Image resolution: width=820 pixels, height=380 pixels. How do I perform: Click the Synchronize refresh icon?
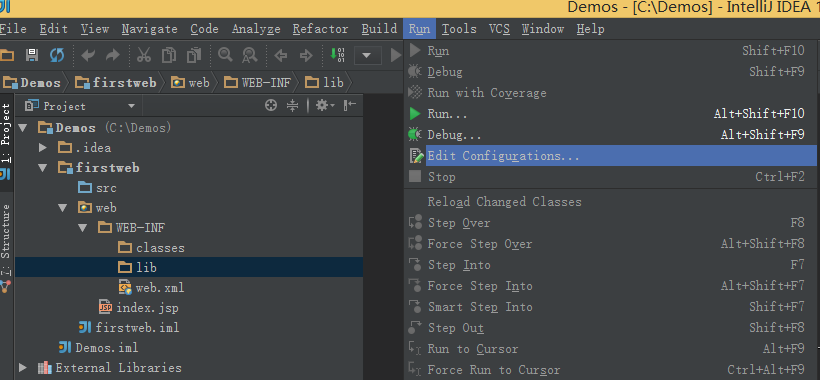[x=56, y=55]
